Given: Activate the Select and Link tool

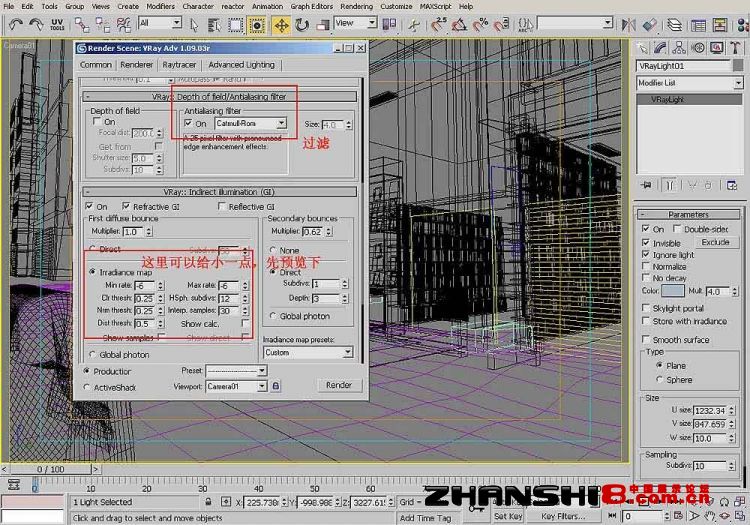Looking at the screenshot, I should pos(82,24).
